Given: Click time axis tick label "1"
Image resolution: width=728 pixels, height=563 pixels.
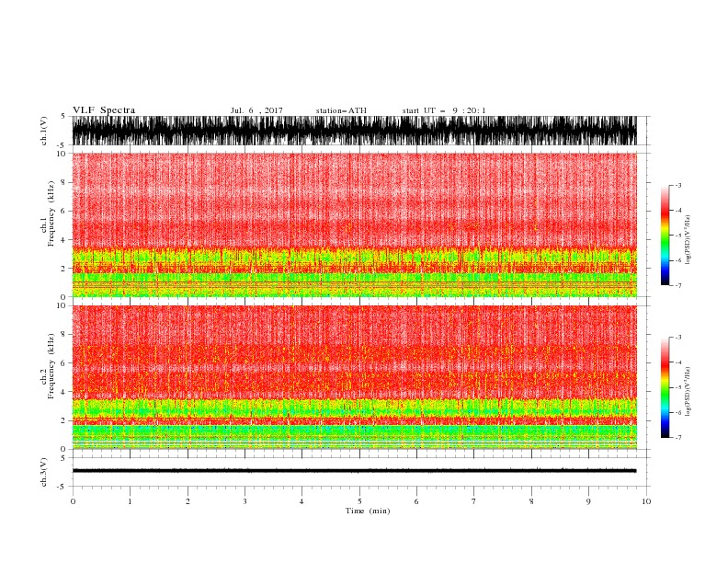Looking at the screenshot, I should 130,501.
